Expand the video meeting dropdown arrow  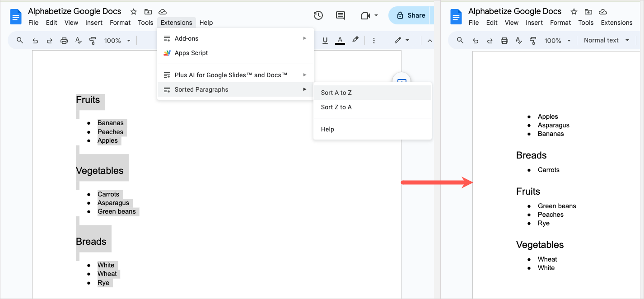tap(376, 15)
